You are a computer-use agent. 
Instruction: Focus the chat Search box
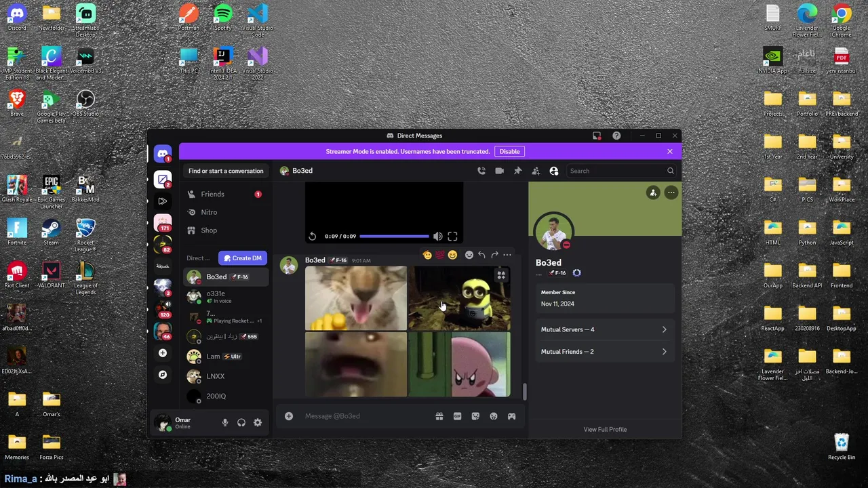tap(622, 171)
